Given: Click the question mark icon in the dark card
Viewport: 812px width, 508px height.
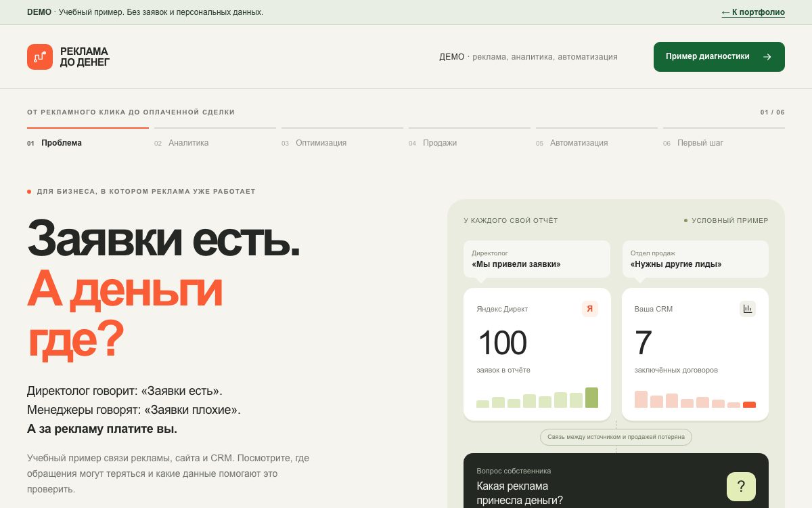Looking at the screenshot, I should pos(741,486).
